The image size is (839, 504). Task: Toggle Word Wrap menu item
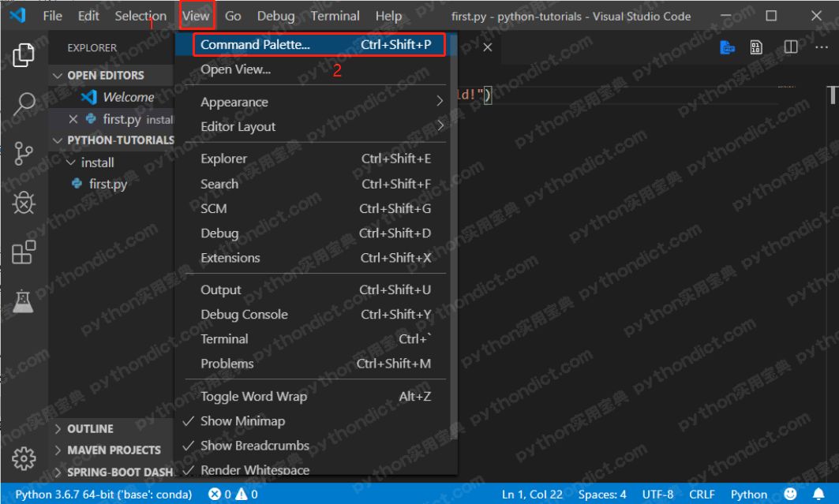316,397
